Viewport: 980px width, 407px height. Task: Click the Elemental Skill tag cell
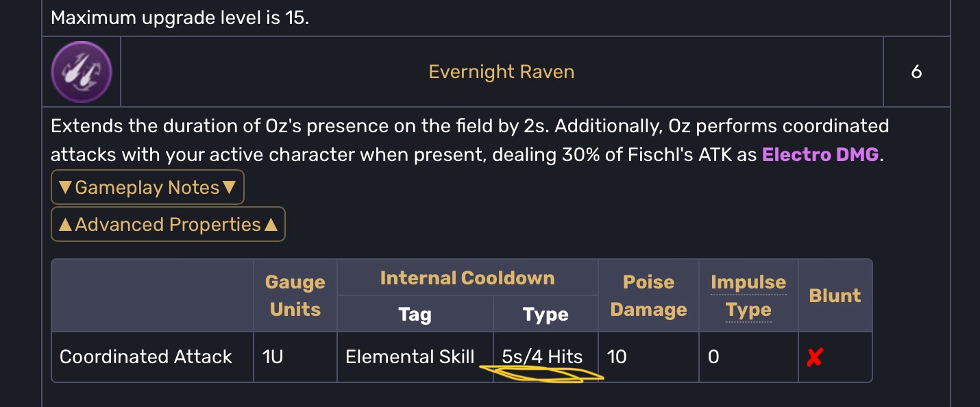(x=410, y=357)
